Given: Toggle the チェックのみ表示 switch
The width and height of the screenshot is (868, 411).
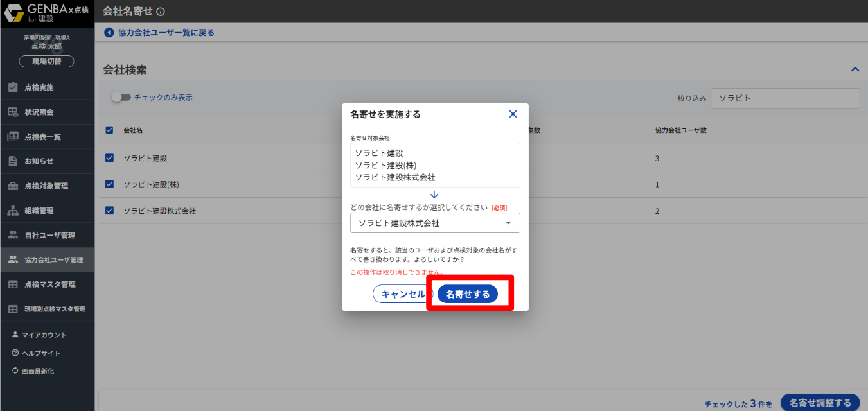Looking at the screenshot, I should coord(121,98).
